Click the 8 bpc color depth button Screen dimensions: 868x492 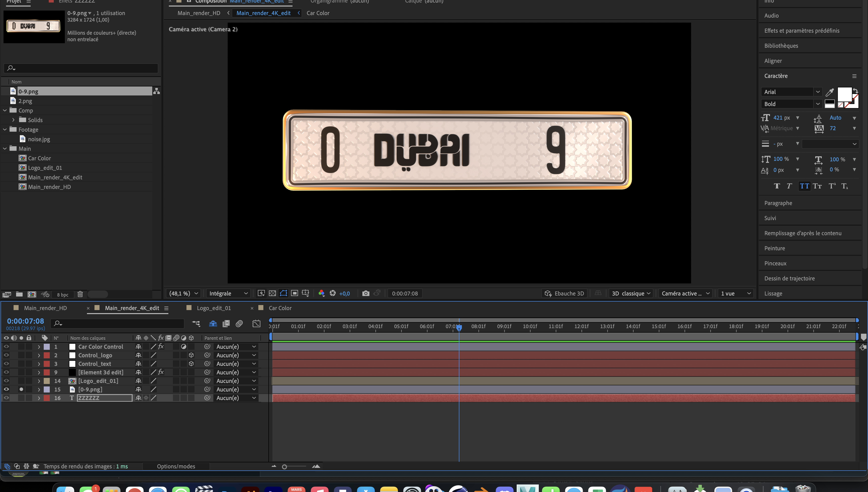(63, 295)
